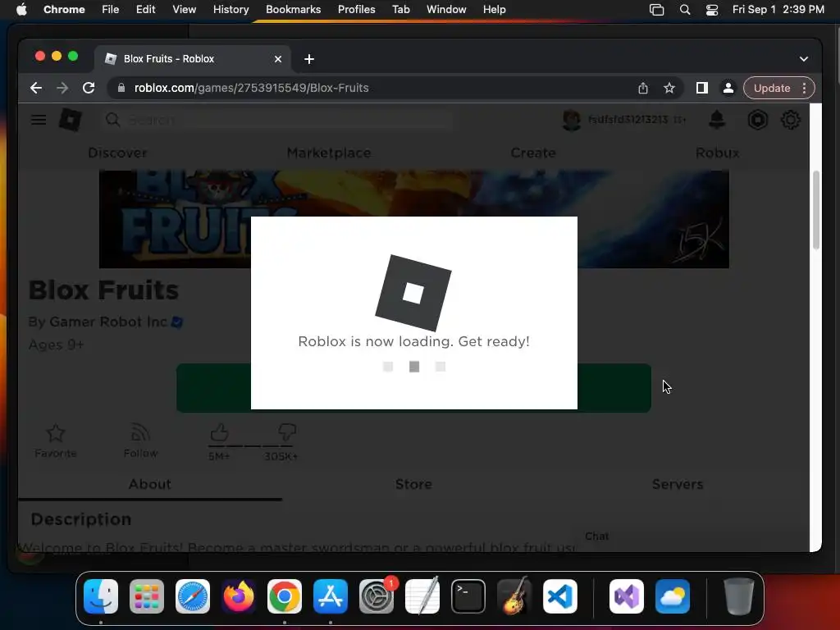Click the page vertical scrollbar
This screenshot has height=630, width=840.
coord(816,210)
